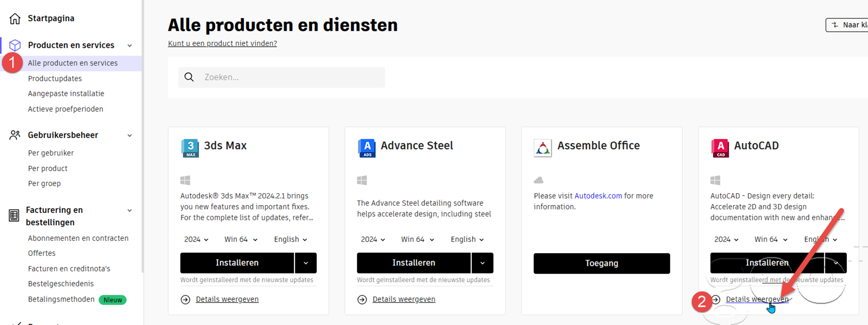
Task: Click the cloud icon under Assemble Office
Action: pos(539,180)
